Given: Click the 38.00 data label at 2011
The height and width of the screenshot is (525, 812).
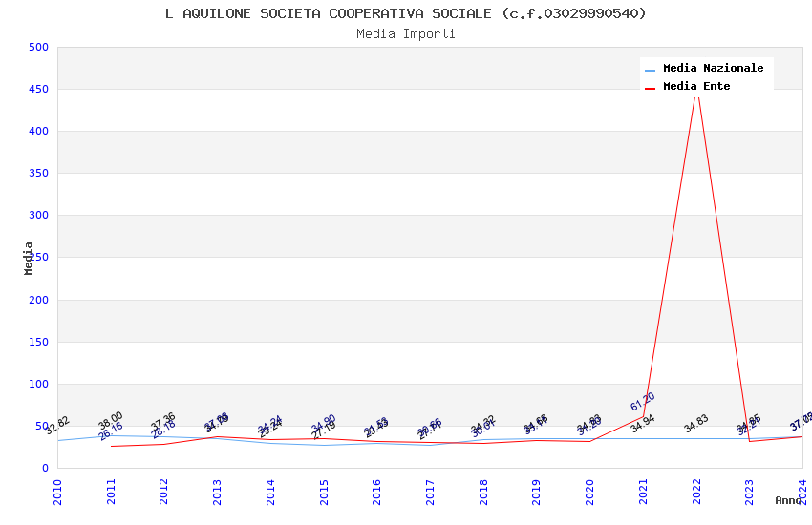Looking at the screenshot, I should tap(111, 420).
